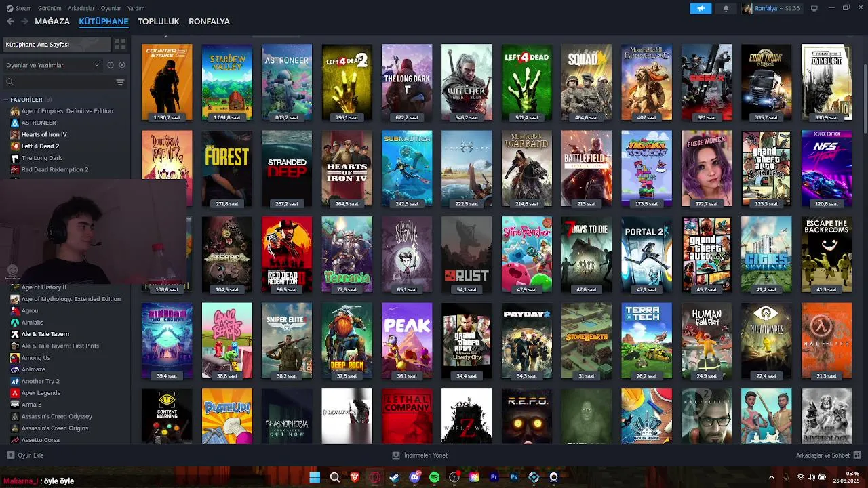Open the Subnautica cover
868x488 pixels.
click(407, 169)
